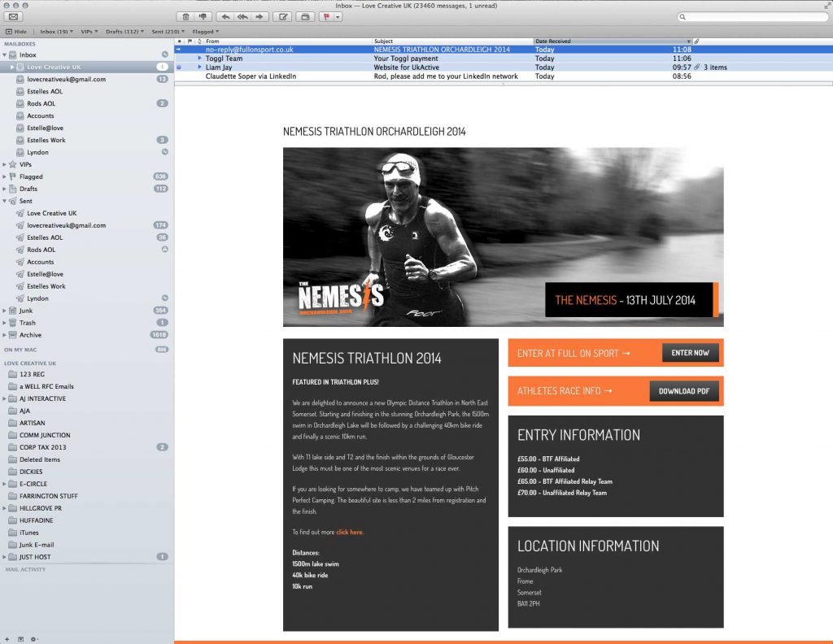
Task: Hide the mailbox list sidebar
Action: [15, 31]
